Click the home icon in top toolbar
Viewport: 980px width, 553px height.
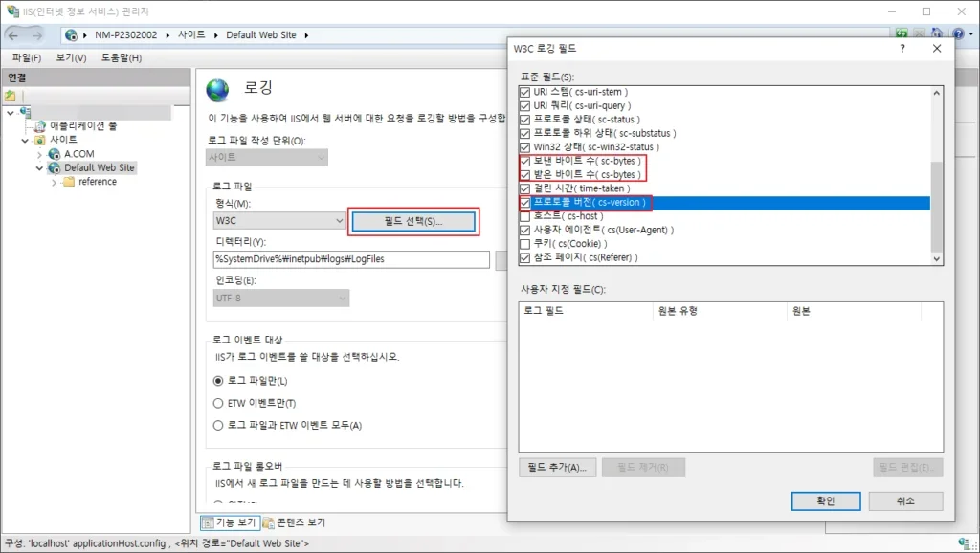[x=936, y=33]
